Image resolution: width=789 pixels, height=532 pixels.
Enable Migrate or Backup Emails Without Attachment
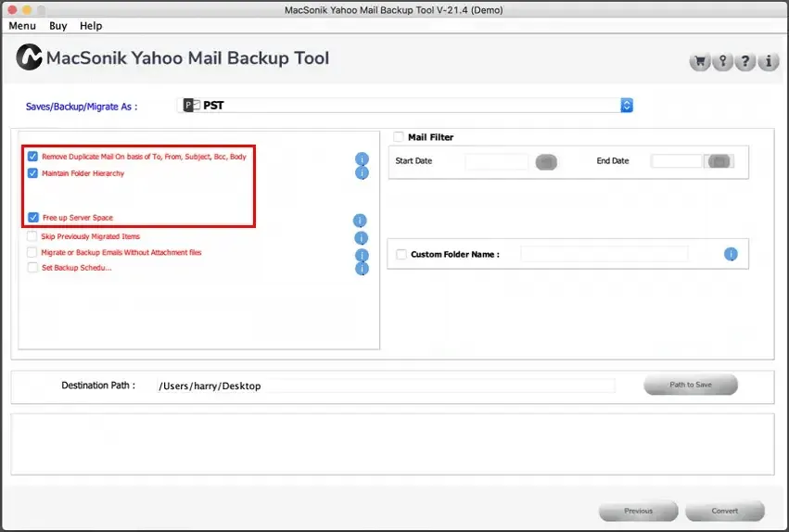pyautogui.click(x=32, y=252)
